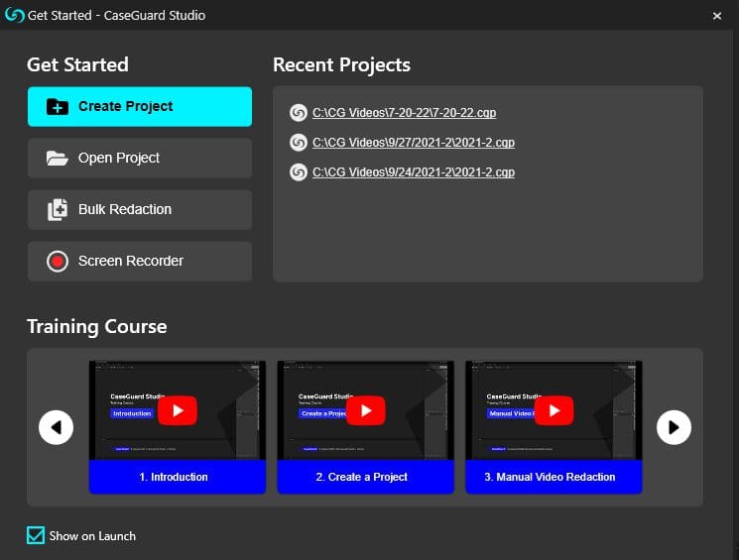Advance training carousel with right arrow
The image size is (739, 560).
[674, 427]
